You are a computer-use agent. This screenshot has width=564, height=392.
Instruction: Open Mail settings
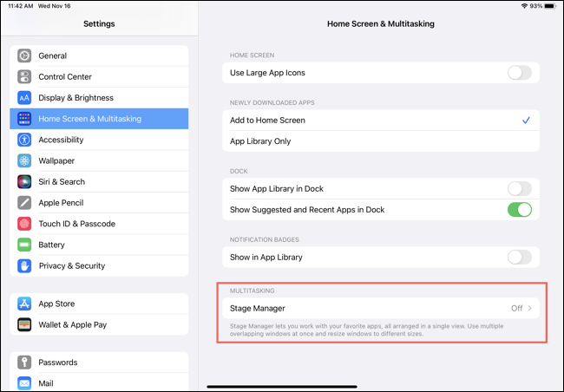coord(99,382)
